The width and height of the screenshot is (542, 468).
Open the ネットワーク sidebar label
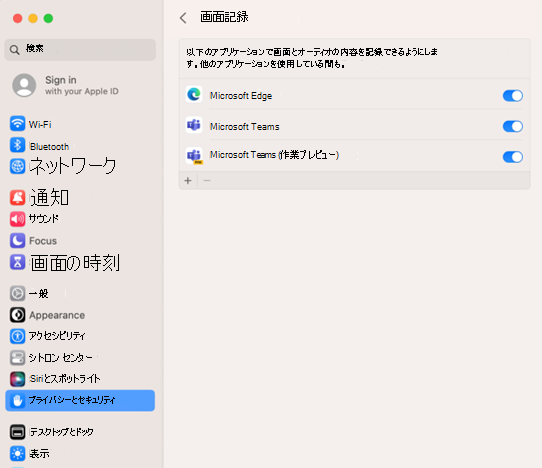[x=73, y=166]
